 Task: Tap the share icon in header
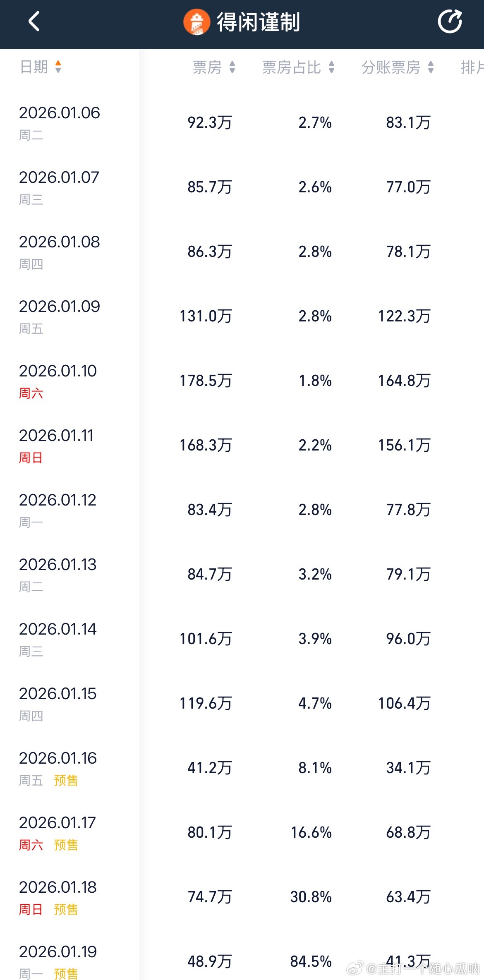(x=450, y=22)
